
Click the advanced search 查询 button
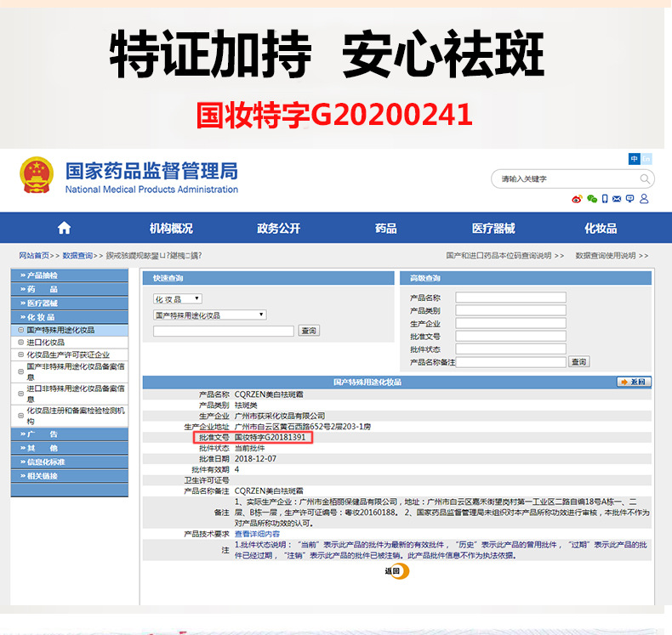579,362
